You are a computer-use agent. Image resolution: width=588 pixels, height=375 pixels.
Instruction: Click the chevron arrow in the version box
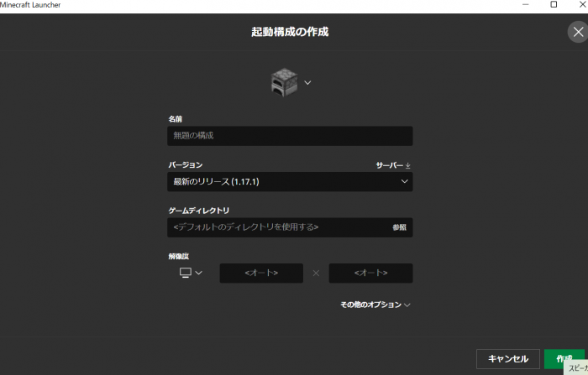tap(404, 181)
